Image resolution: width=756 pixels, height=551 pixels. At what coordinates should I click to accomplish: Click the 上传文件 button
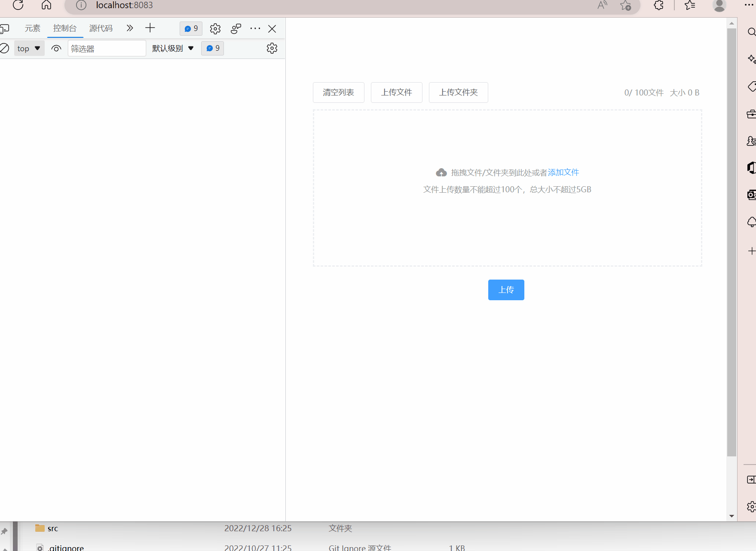[397, 92]
